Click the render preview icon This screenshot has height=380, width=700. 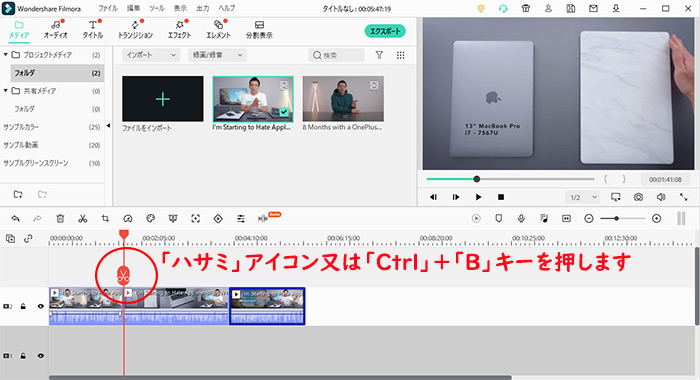[x=476, y=218]
